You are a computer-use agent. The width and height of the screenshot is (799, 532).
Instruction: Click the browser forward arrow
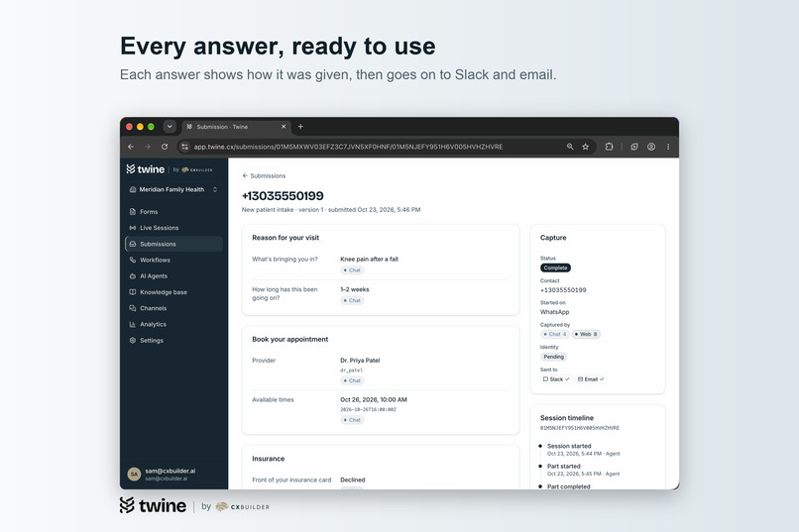(x=148, y=147)
